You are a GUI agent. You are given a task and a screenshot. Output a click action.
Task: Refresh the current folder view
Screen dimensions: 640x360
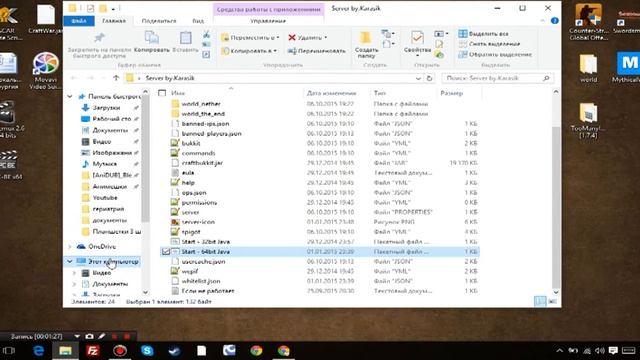click(x=429, y=78)
